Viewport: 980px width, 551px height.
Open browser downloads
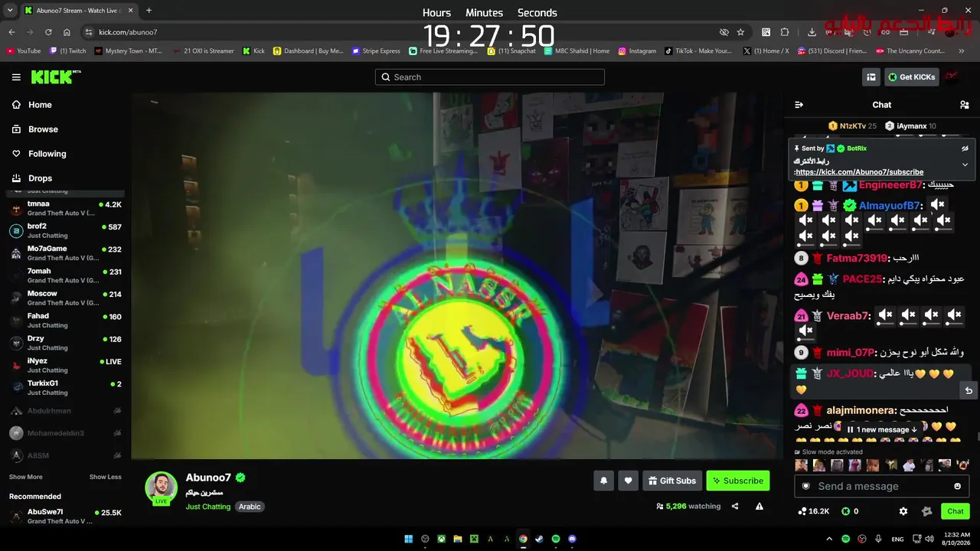(x=812, y=32)
